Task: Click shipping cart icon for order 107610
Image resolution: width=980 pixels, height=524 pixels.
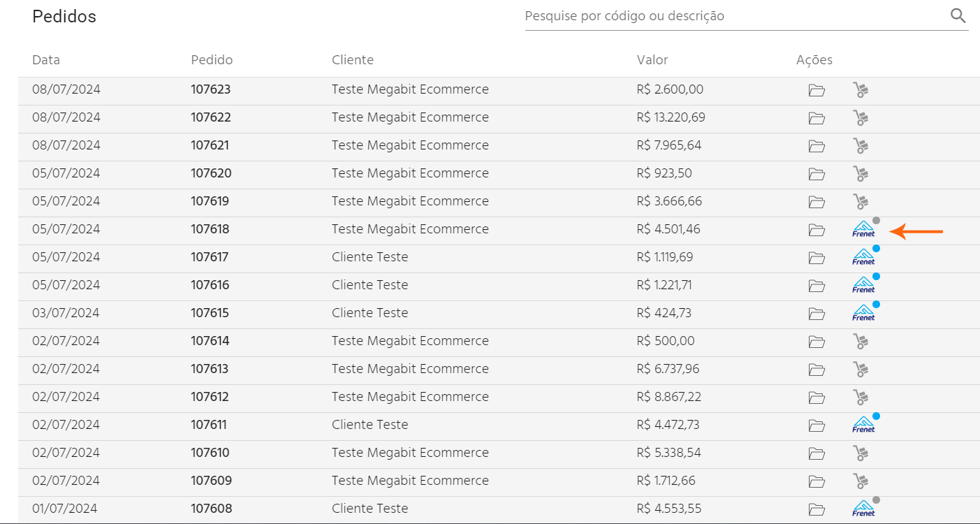Action: point(861,453)
